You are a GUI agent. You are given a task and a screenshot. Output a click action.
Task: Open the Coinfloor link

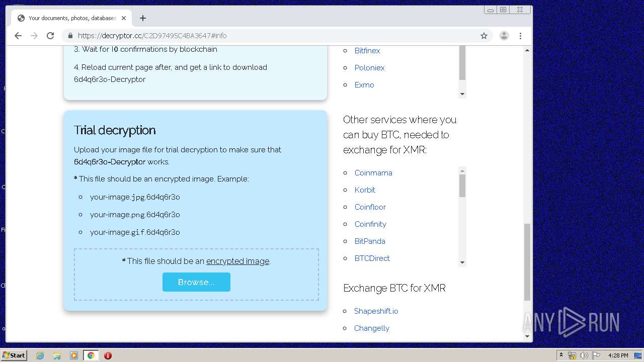(370, 207)
